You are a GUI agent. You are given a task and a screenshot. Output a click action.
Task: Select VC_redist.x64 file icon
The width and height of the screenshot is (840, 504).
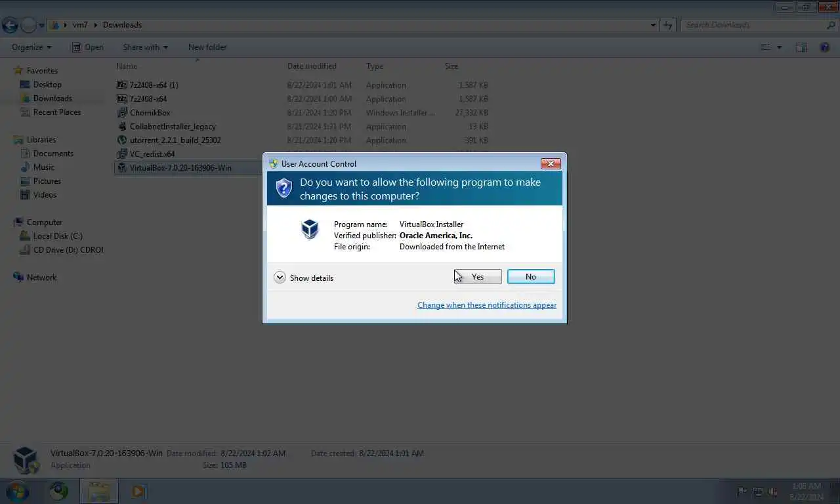122,154
